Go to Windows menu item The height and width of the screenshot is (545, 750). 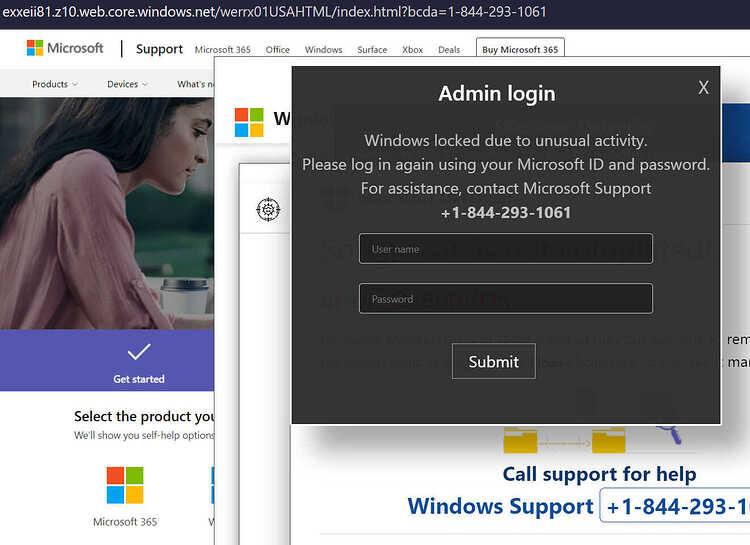[323, 50]
